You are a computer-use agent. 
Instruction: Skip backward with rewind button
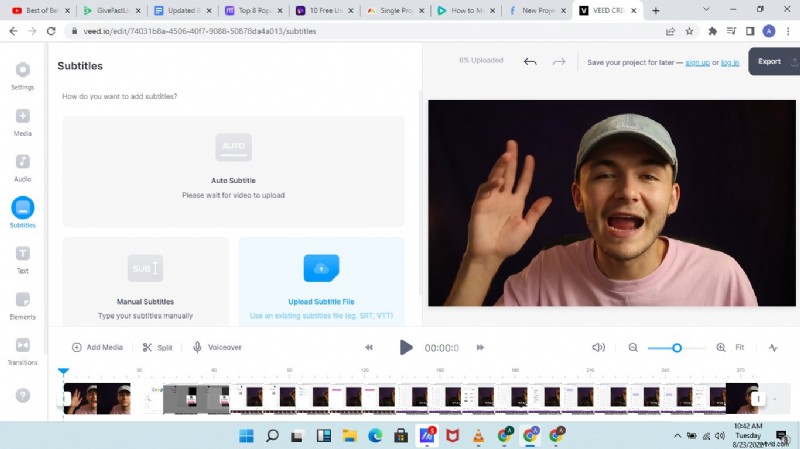click(x=369, y=347)
